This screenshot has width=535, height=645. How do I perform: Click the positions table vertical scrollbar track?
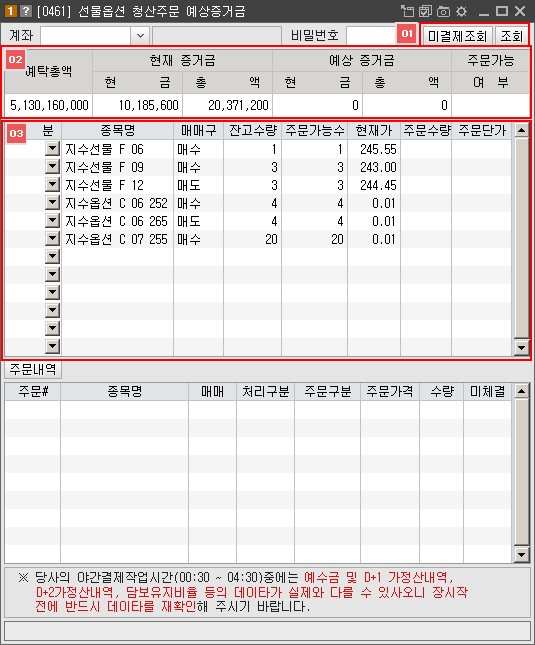click(521, 239)
